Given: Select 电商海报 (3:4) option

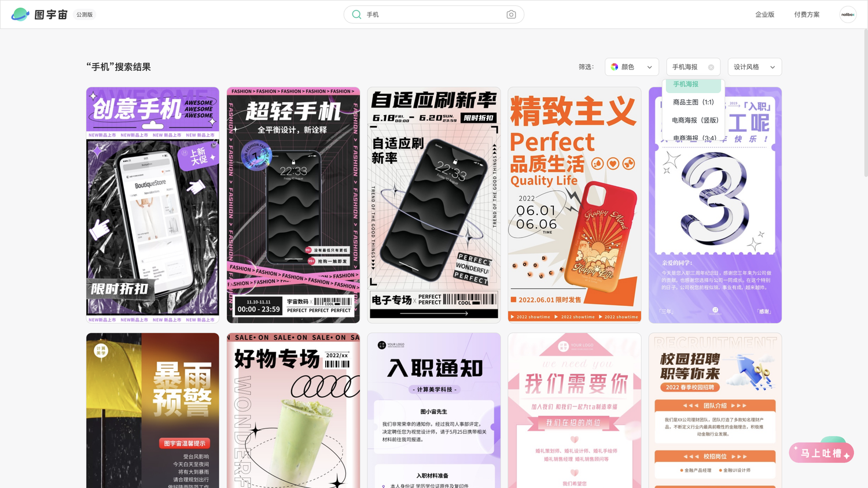Looking at the screenshot, I should (x=693, y=138).
